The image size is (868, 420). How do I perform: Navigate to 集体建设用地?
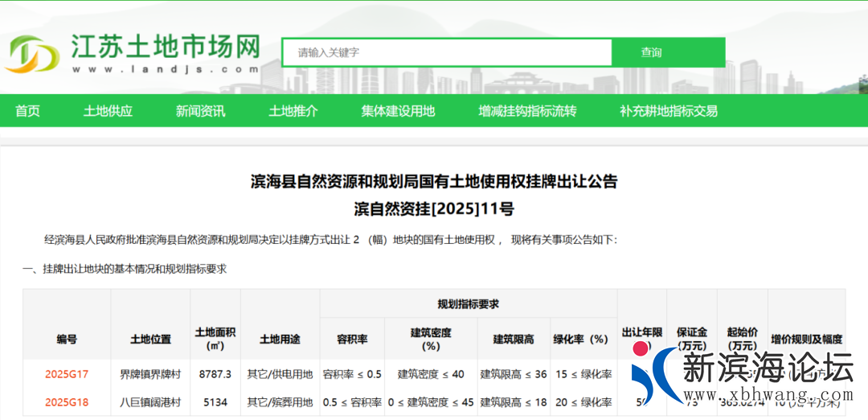(x=397, y=111)
